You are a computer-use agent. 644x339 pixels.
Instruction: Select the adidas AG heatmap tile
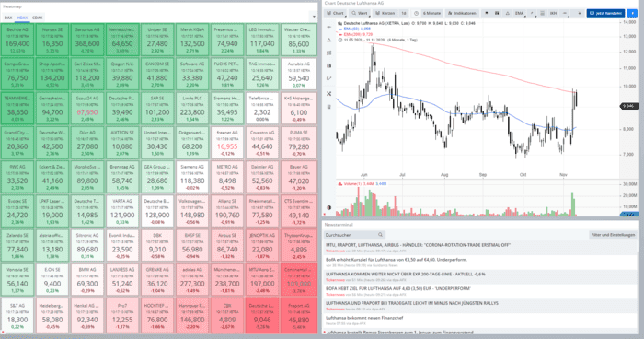coord(192,280)
